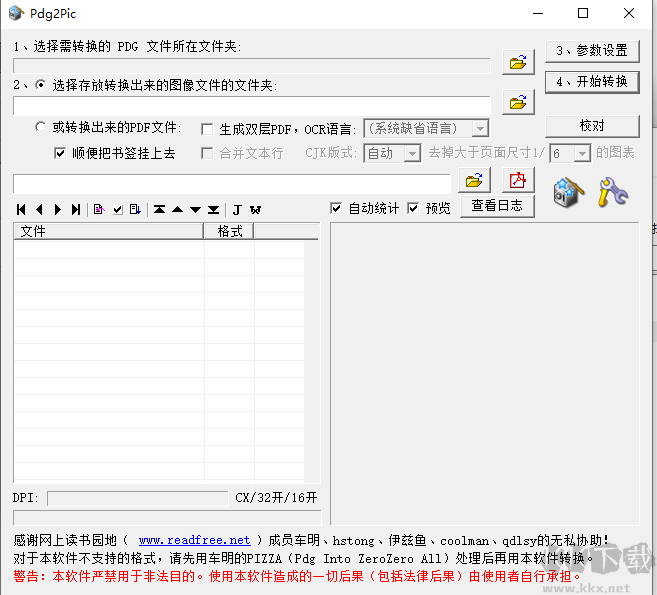Click 4、开始转换 to start conversion
This screenshot has height=595, width=657.
pyautogui.click(x=592, y=82)
